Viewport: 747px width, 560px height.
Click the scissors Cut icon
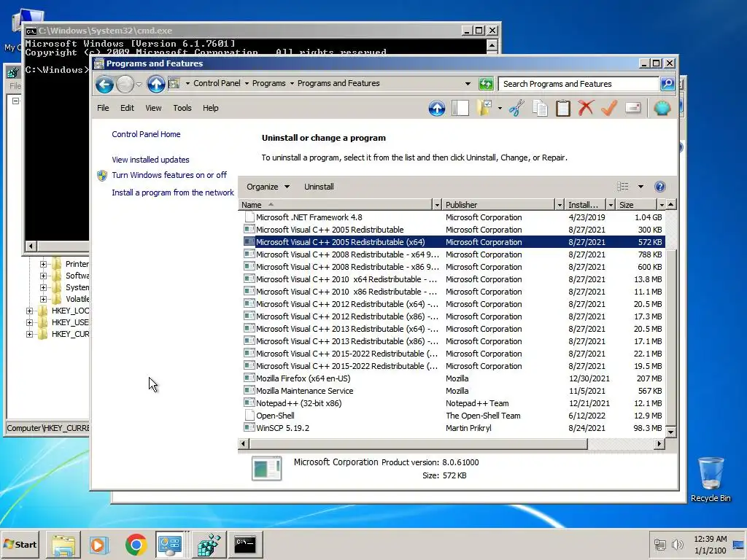coord(516,108)
